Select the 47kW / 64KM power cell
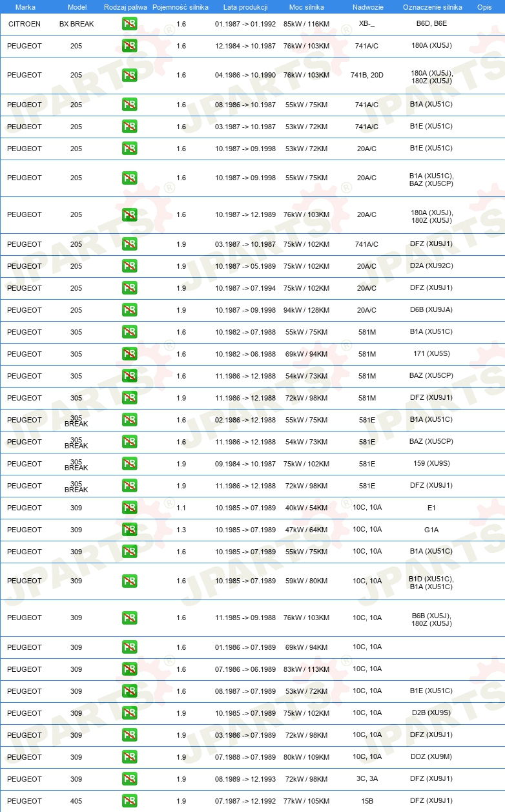This screenshot has height=812, width=505. [x=307, y=530]
